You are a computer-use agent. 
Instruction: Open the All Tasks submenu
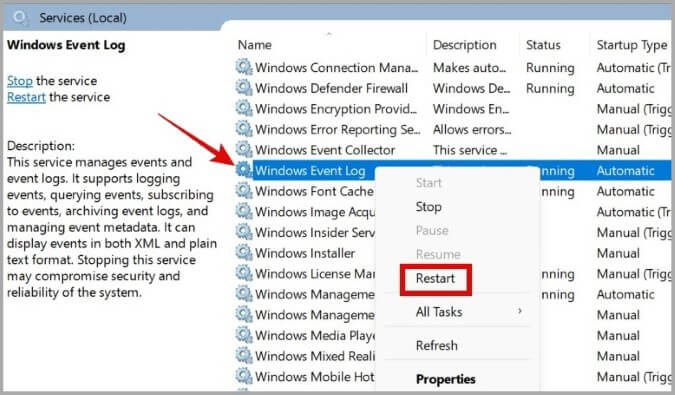439,312
